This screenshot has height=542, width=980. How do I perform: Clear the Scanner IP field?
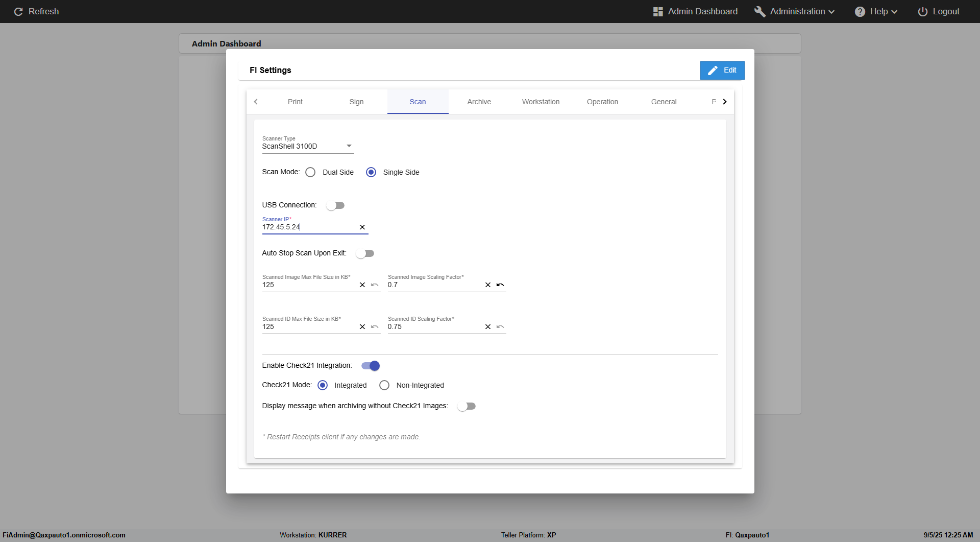coord(362,227)
